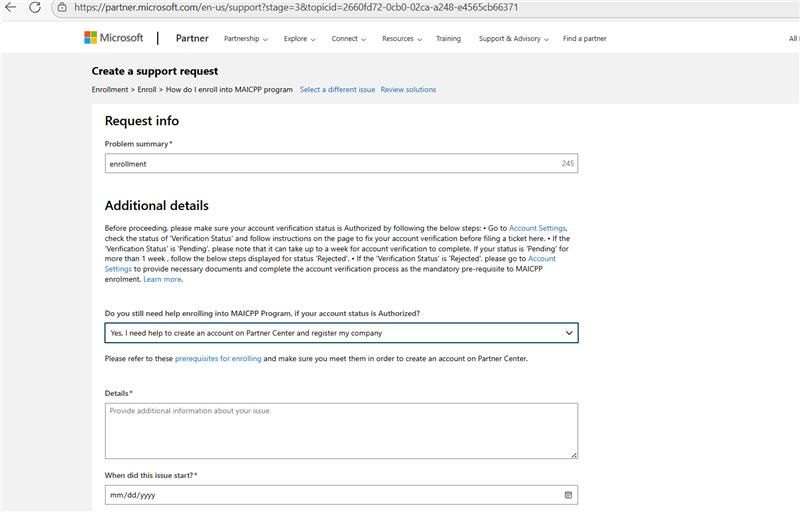Screen dimensions: 800x512
Task: Open the date picker calendar icon
Action: pyautogui.click(x=568, y=495)
